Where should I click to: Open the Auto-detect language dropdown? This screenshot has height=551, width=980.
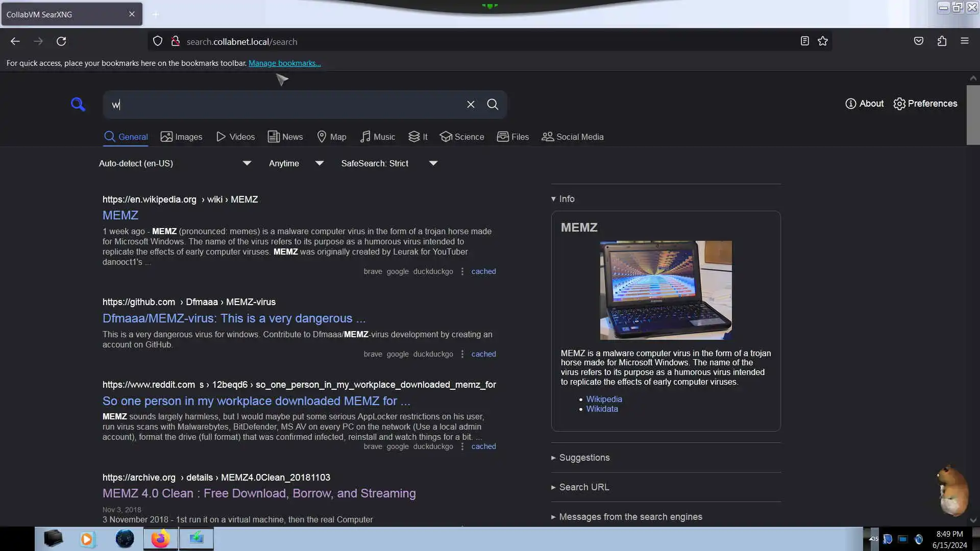coord(175,163)
